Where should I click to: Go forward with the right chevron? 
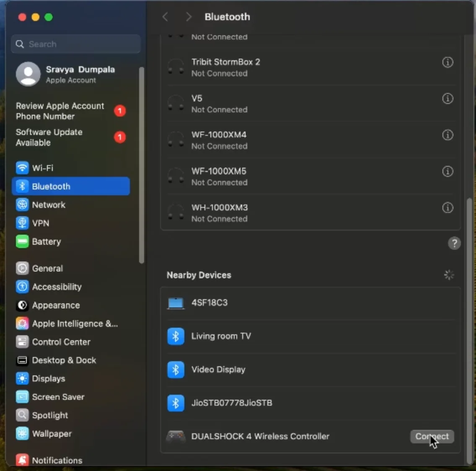pos(189,17)
